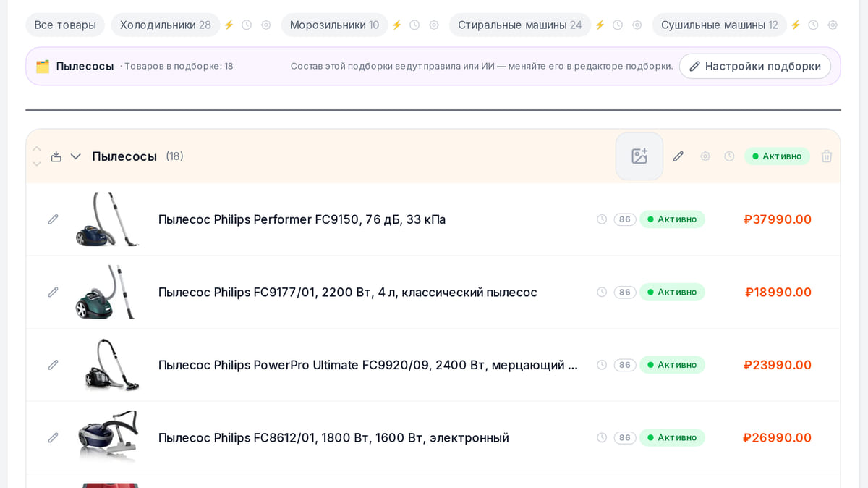
Task: Click the PowerPro Ultimate FC9920/09 thumbnail
Action: (108, 365)
